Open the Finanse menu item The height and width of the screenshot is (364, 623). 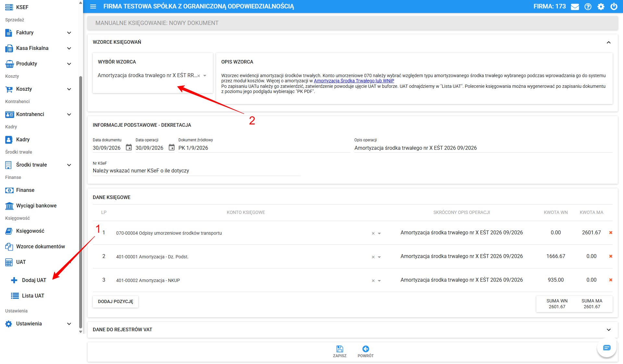[25, 190]
